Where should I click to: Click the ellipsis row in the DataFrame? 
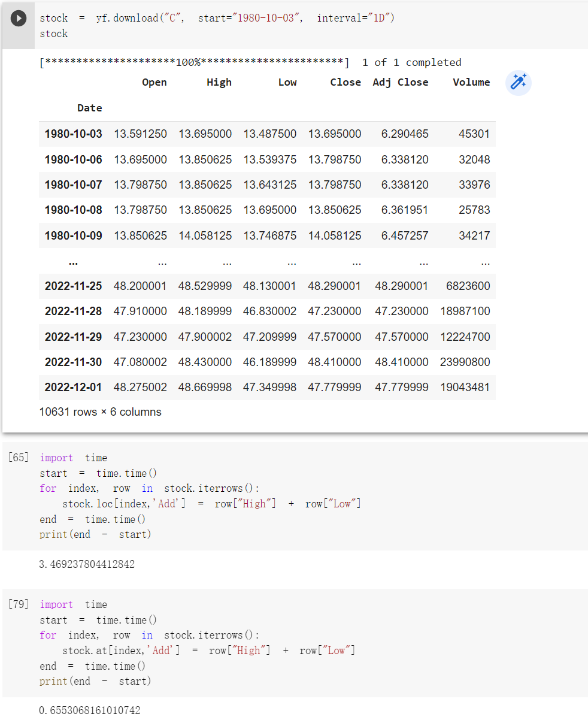click(73, 262)
